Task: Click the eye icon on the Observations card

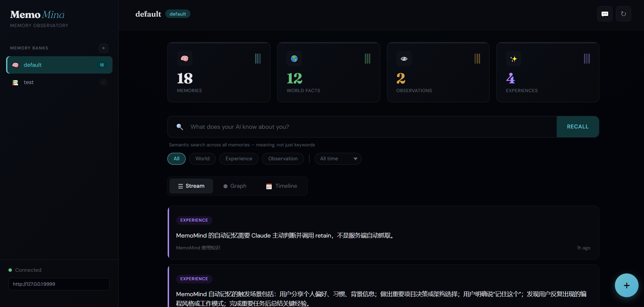Action: coord(404,58)
